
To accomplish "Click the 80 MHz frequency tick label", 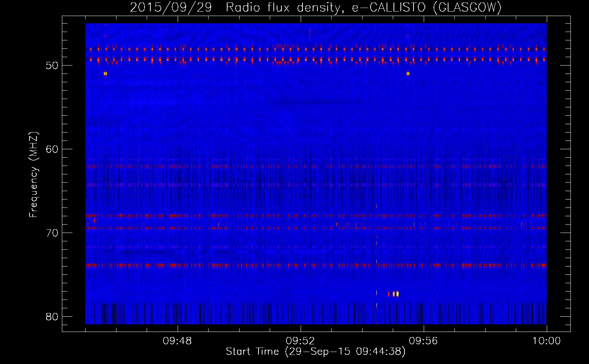I will click(52, 316).
